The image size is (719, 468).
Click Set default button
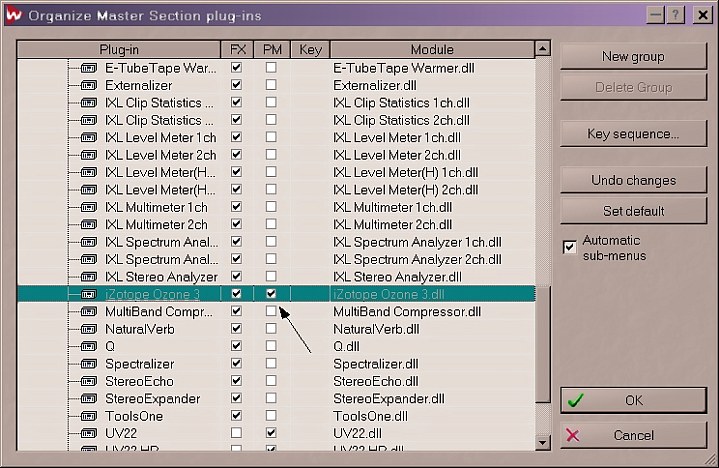click(x=633, y=211)
